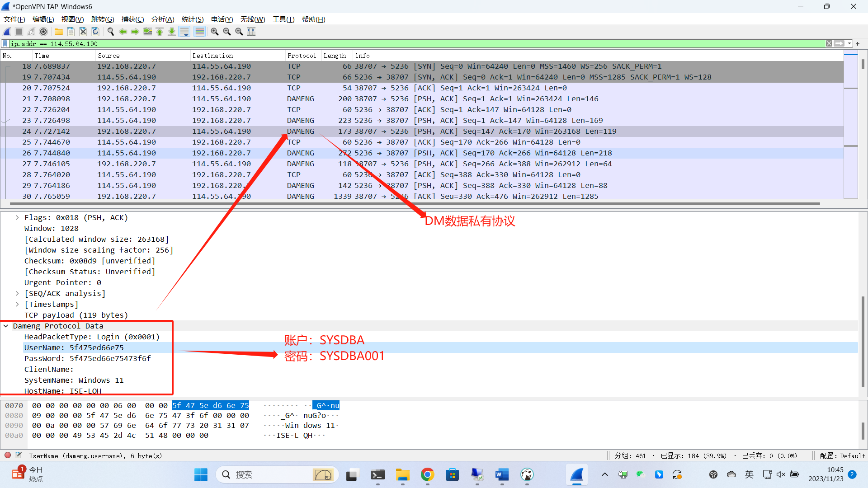Select the Checksum: 0x08d9 line
The image size is (868, 488).
90,261
